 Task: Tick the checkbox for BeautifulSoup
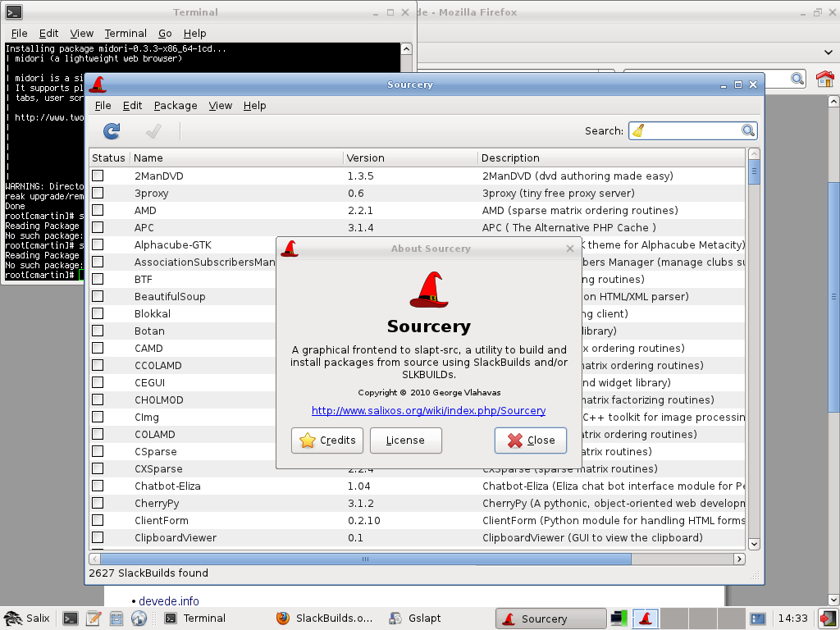click(98, 296)
